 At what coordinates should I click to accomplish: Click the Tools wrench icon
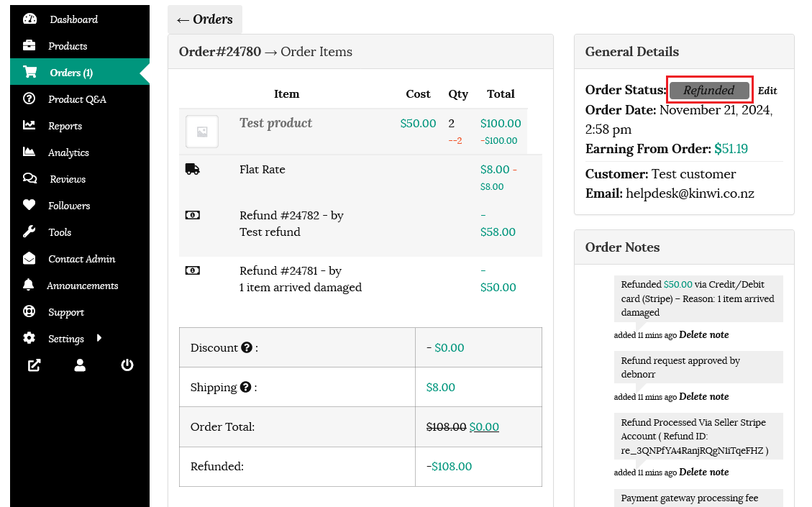(29, 232)
